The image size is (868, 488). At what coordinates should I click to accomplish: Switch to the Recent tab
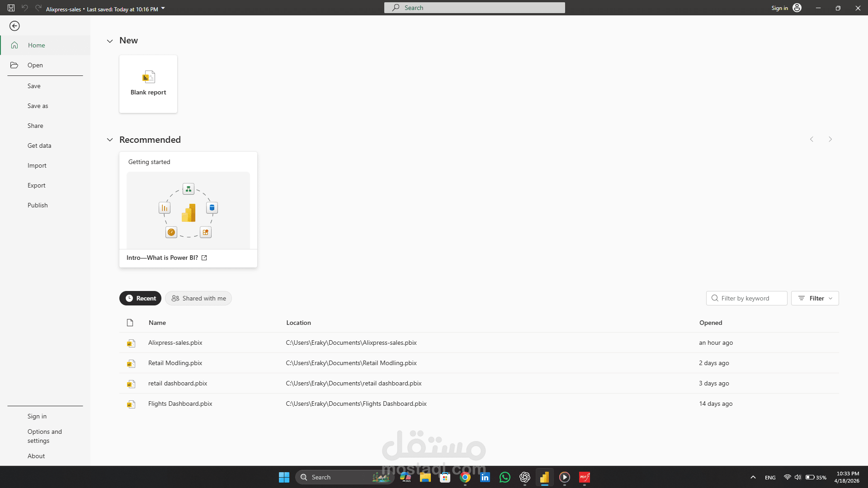click(x=140, y=298)
